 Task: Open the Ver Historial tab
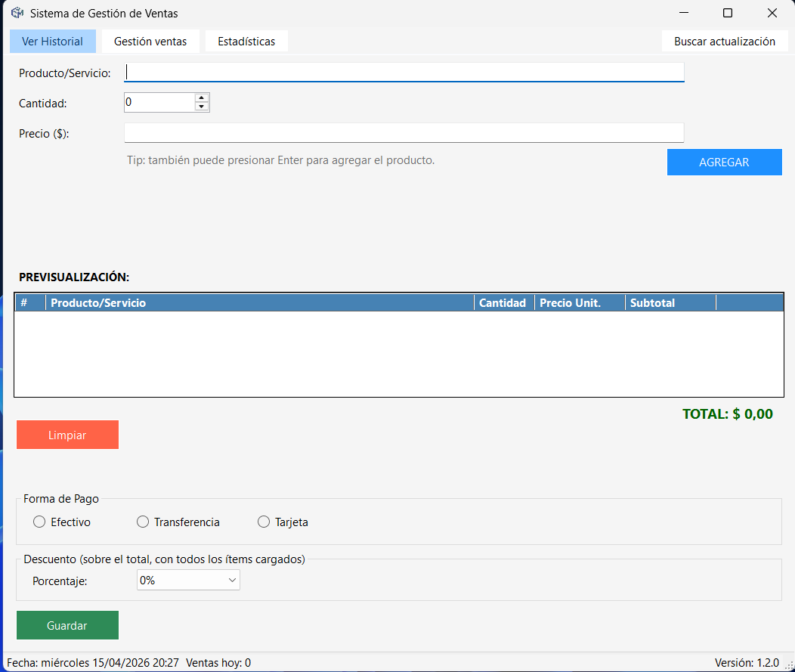pyautogui.click(x=53, y=42)
